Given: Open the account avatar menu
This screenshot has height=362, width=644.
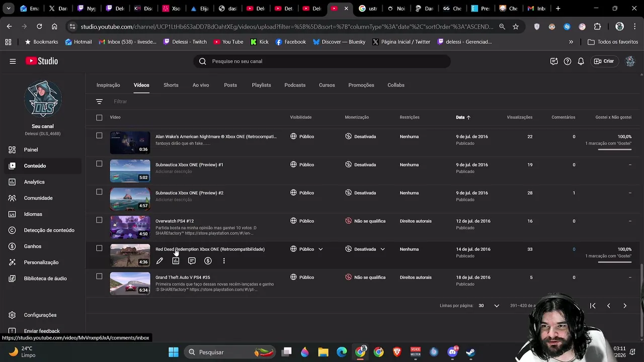Looking at the screenshot, I should point(630,61).
